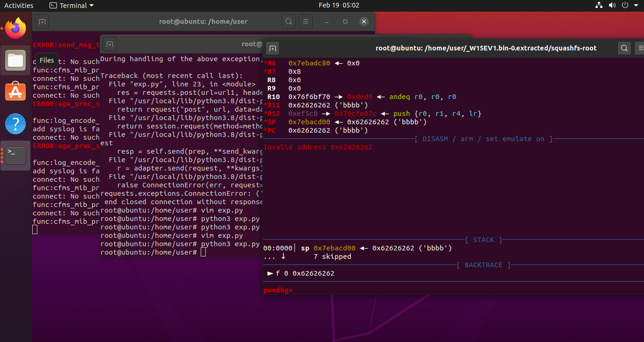Image resolution: width=644 pixels, height=342 pixels.
Task: Open Help from the dock
Action: [16, 124]
